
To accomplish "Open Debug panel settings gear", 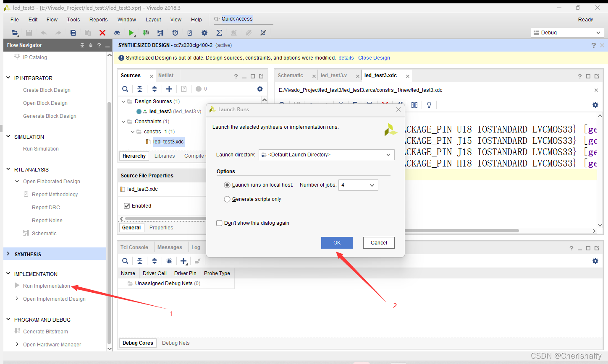I will coord(595,261).
